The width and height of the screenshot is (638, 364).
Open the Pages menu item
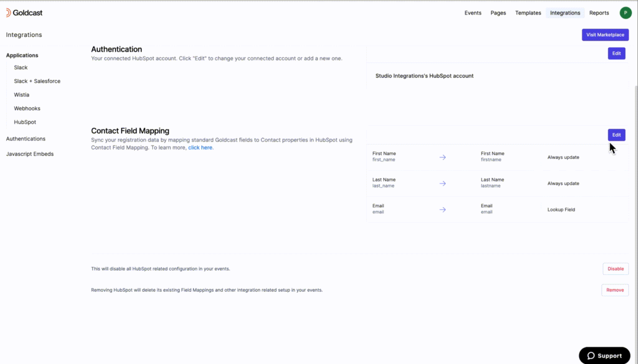pyautogui.click(x=498, y=13)
